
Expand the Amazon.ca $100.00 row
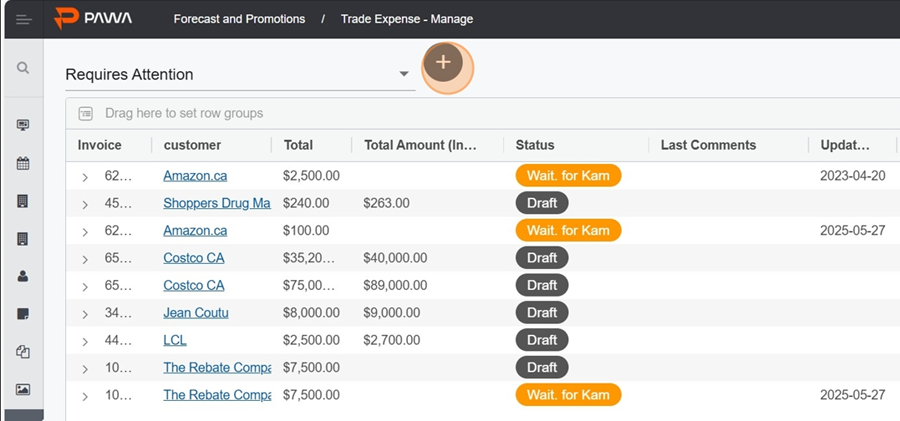[x=85, y=232]
